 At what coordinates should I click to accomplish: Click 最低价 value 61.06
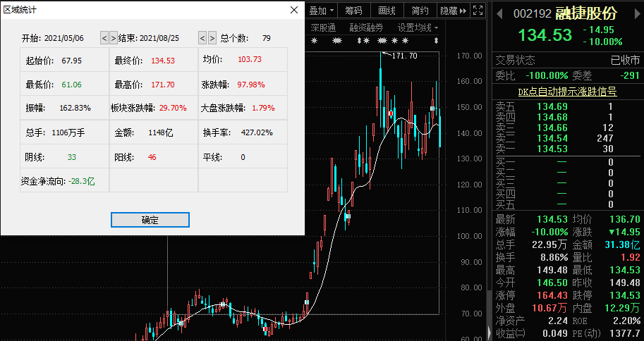tap(71, 85)
